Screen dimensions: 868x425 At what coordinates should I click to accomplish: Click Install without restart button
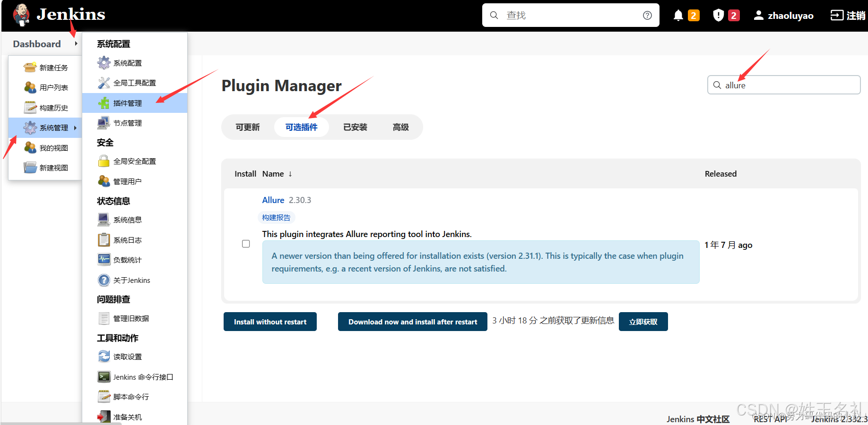click(x=270, y=322)
